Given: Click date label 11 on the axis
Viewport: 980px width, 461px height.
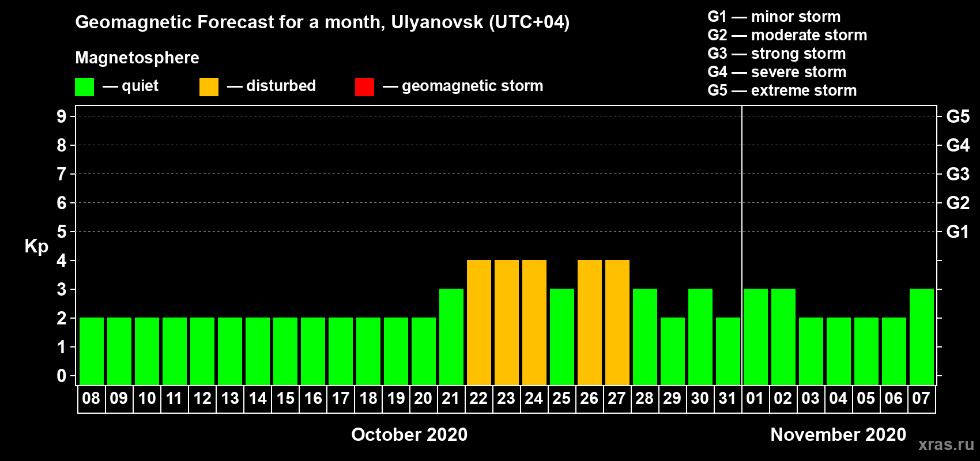Looking at the screenshot, I should pos(174,398).
